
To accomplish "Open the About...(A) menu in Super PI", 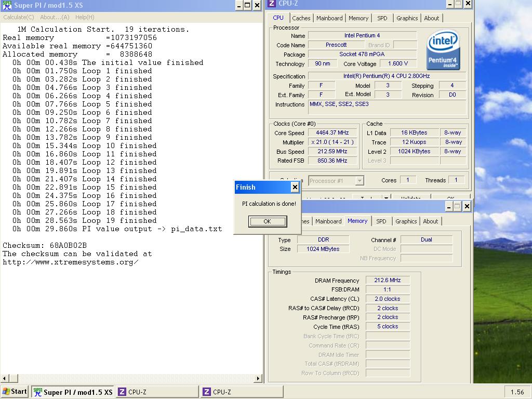I will (55, 17).
